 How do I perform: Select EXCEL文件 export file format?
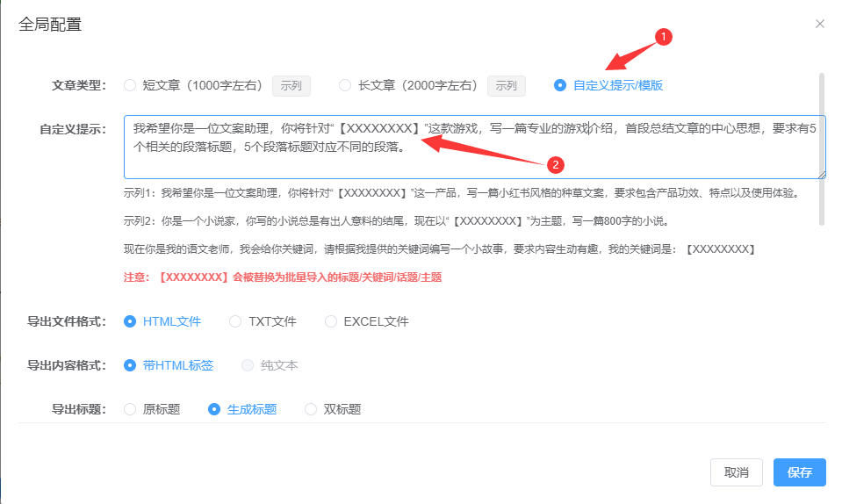coord(331,321)
